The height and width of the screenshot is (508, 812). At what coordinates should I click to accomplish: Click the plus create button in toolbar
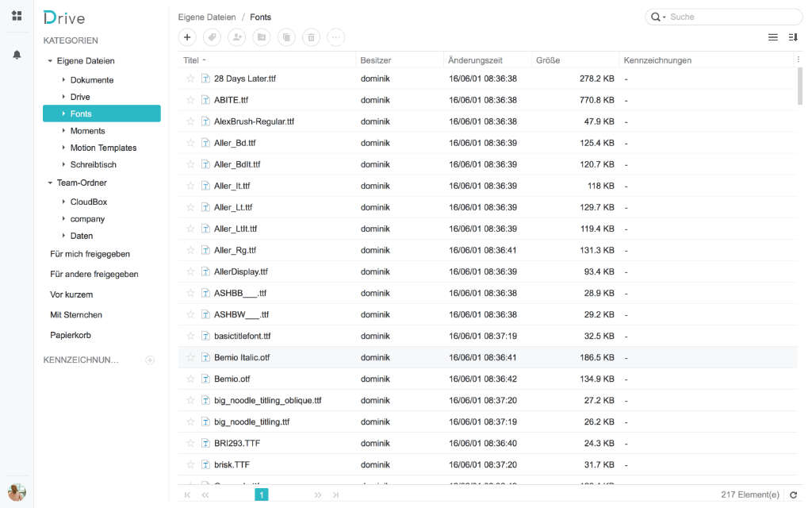click(187, 37)
